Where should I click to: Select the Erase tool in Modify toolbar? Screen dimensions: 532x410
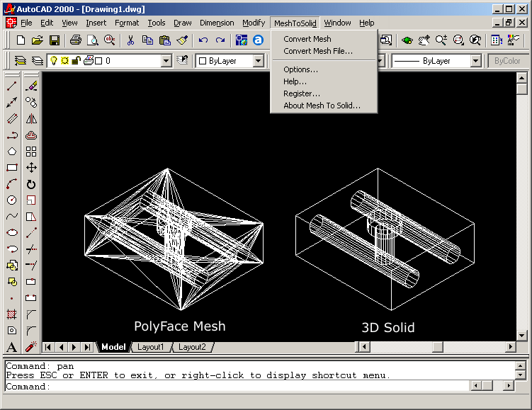pyautogui.click(x=31, y=86)
